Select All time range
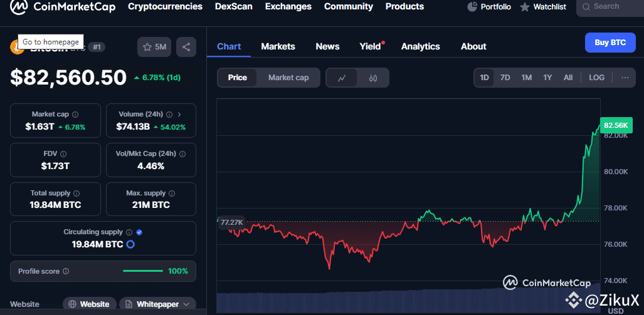Screen dimensions: 644x315 click(568, 78)
